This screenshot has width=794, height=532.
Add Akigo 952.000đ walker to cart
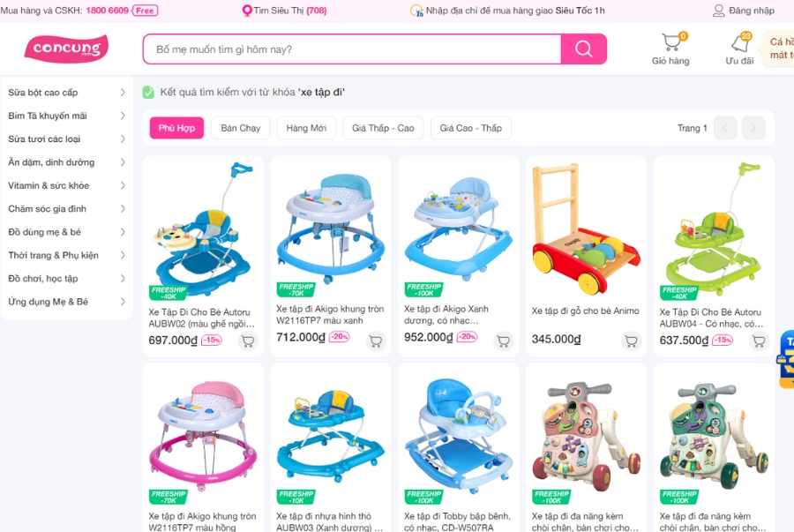tap(504, 341)
